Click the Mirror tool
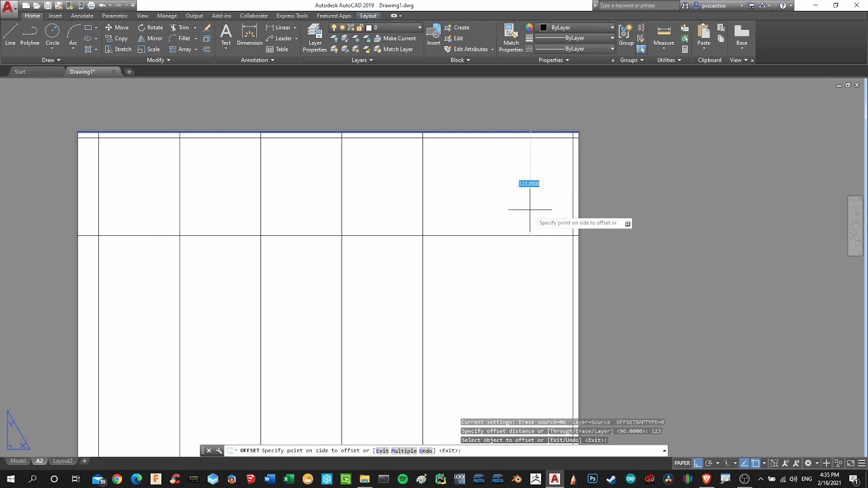 point(150,39)
